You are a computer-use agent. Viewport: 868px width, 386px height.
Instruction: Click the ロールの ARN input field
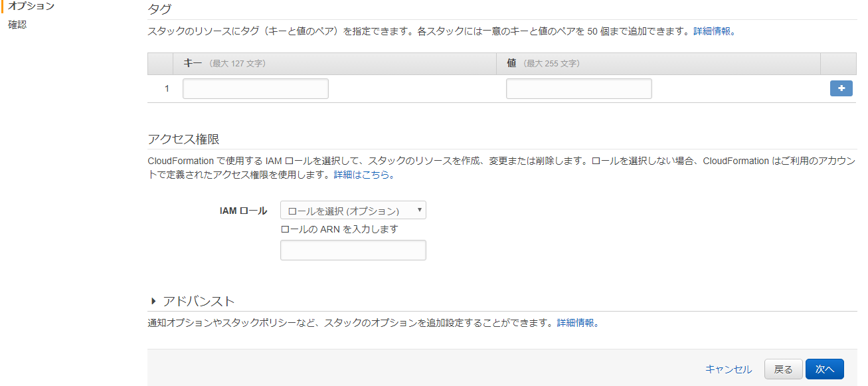(x=353, y=250)
